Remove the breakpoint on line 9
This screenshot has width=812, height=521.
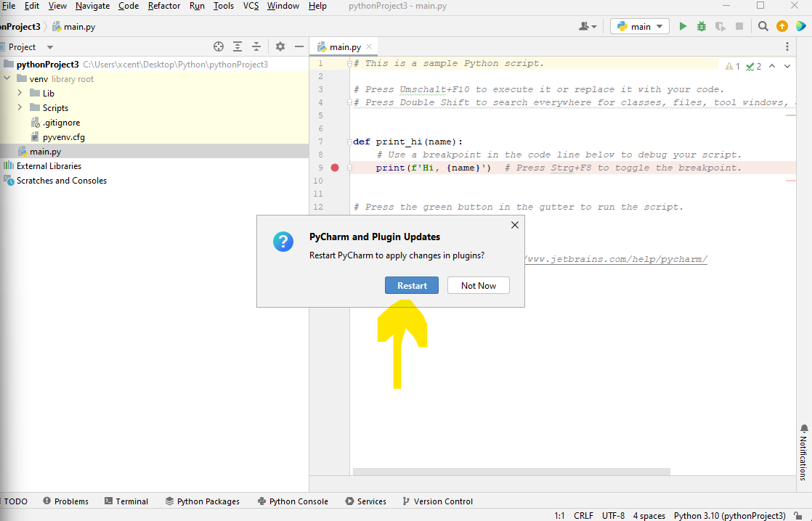click(x=334, y=167)
